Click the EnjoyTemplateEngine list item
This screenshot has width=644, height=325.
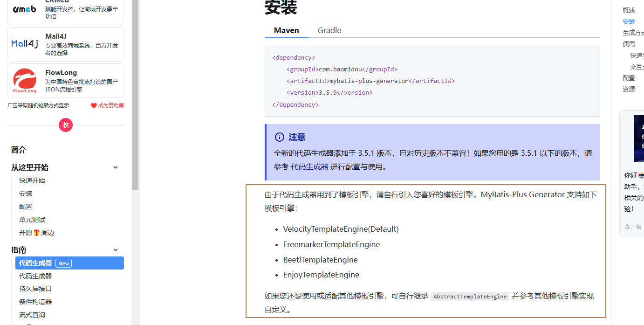coord(321,275)
